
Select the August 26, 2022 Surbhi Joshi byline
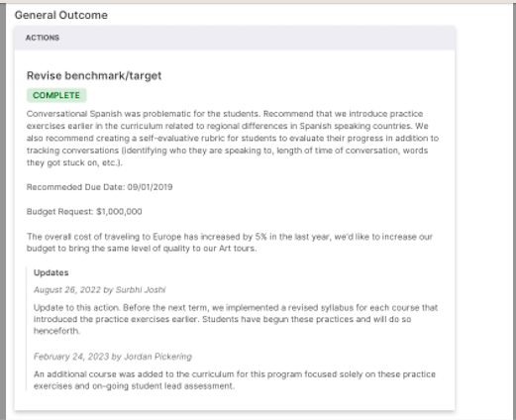(x=100, y=290)
